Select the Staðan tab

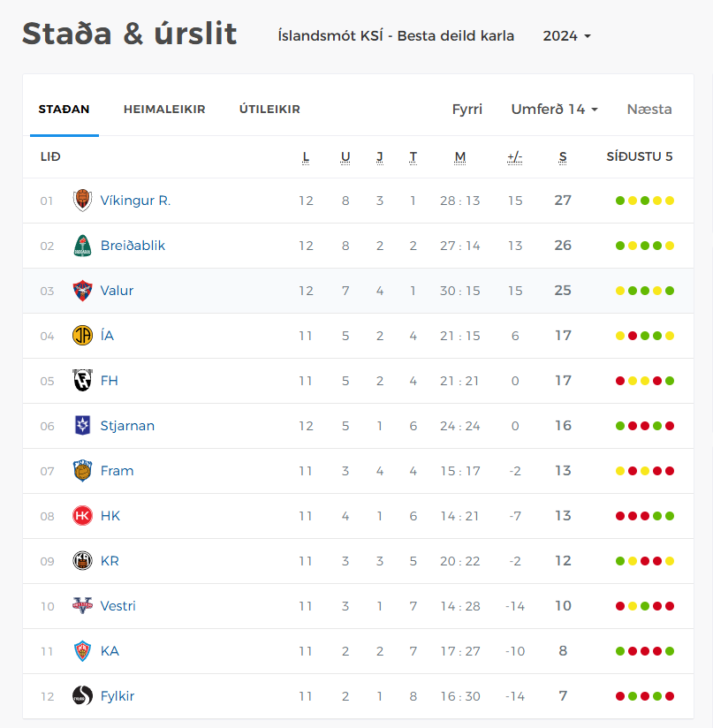click(64, 109)
